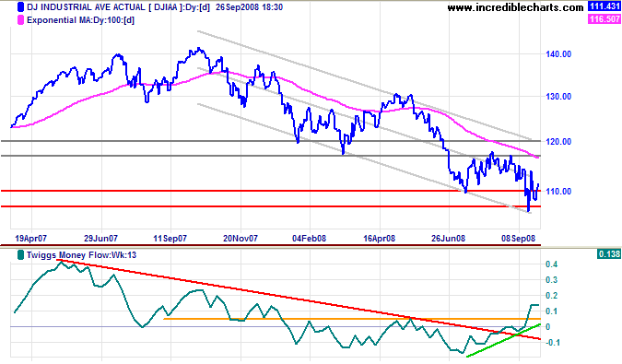Click the 140.00 price axis label
The image size is (622, 364).
click(x=558, y=54)
